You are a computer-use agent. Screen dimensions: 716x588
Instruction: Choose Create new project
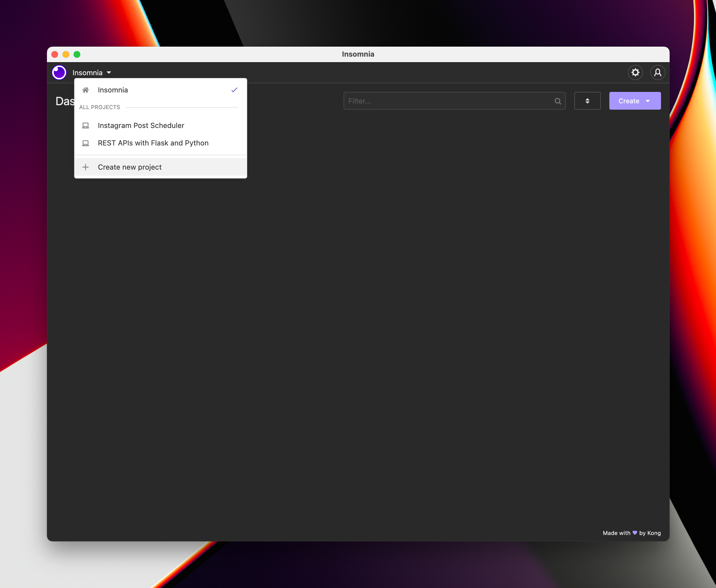160,167
